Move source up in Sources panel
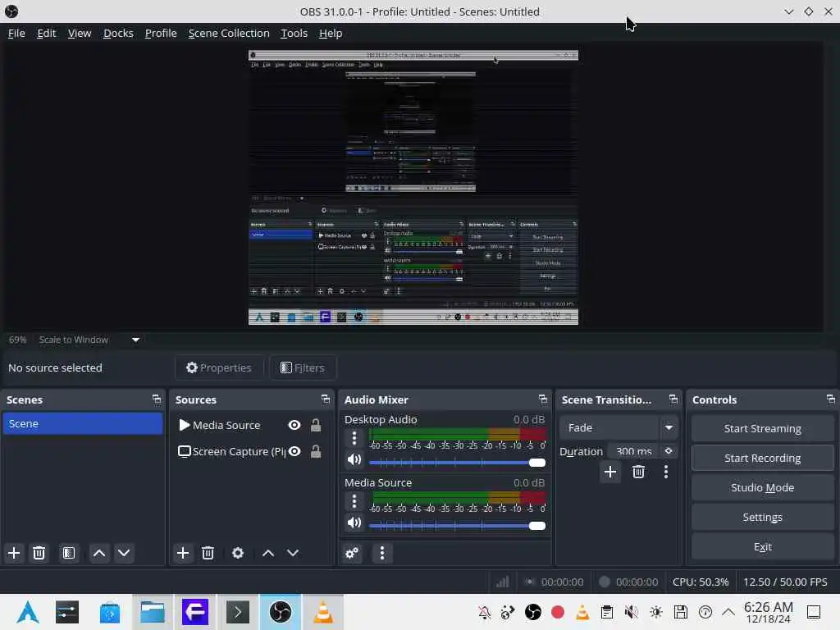Screen dimensions: 840x630 [x=268, y=553]
